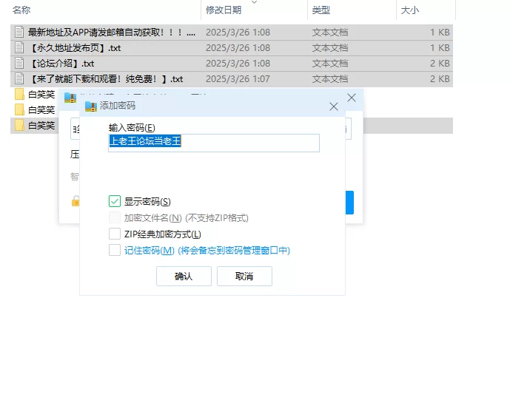
Task: Click the orange lock icon in compression window
Action: tap(76, 201)
